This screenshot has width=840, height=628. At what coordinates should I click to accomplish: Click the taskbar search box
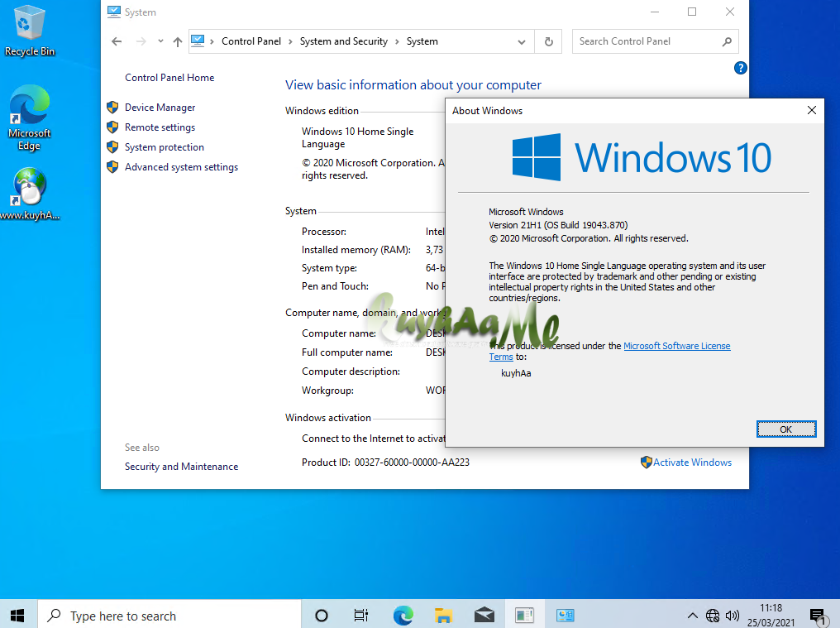(169, 615)
